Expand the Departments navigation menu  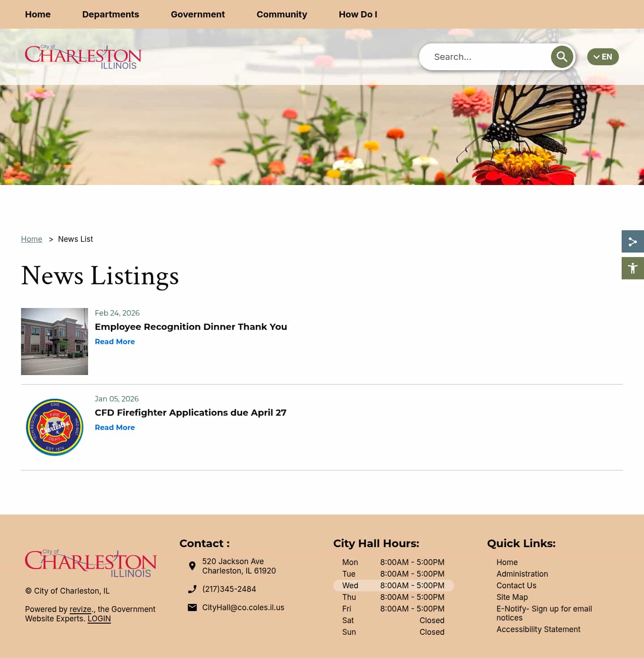pos(110,14)
